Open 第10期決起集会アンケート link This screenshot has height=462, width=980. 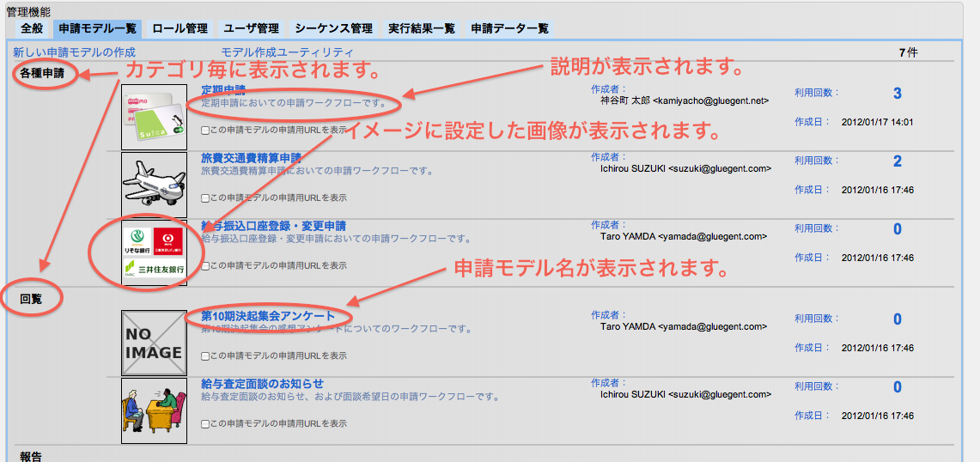point(268,316)
